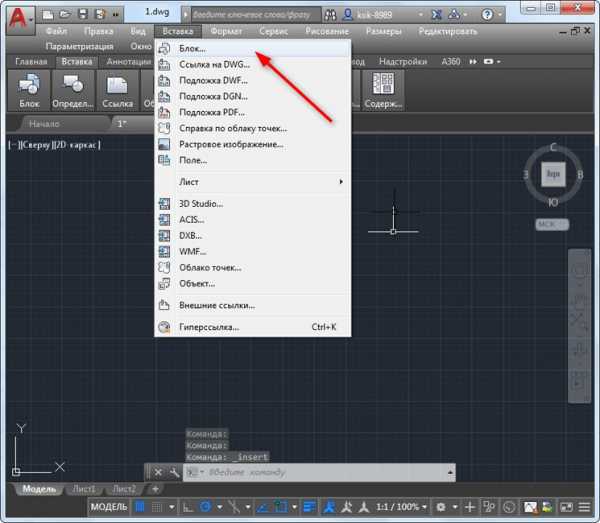Switch to the Главная ribbon tab

point(31,62)
